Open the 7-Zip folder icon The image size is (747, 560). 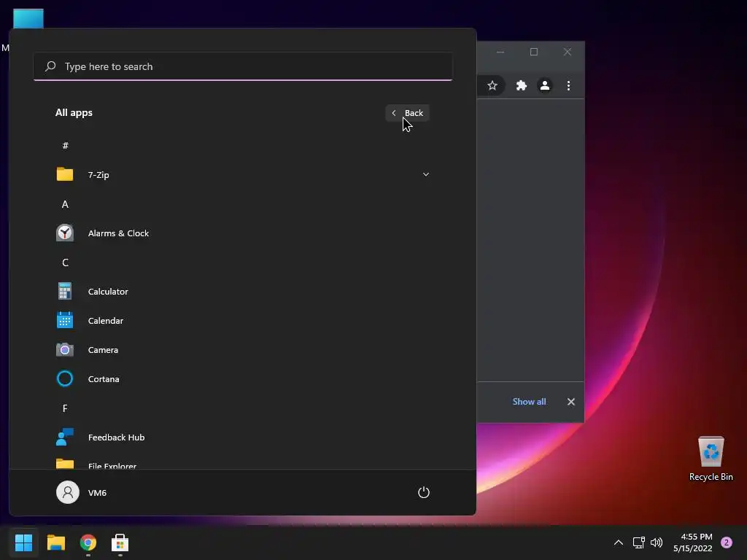tap(65, 174)
